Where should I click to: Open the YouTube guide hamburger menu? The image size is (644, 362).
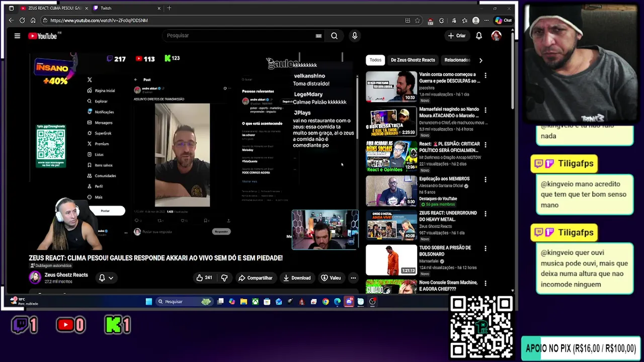tap(17, 36)
